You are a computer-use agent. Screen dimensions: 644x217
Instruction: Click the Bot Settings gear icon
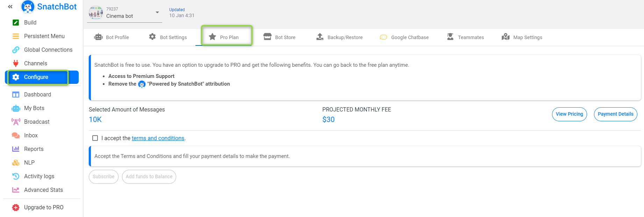point(152,36)
